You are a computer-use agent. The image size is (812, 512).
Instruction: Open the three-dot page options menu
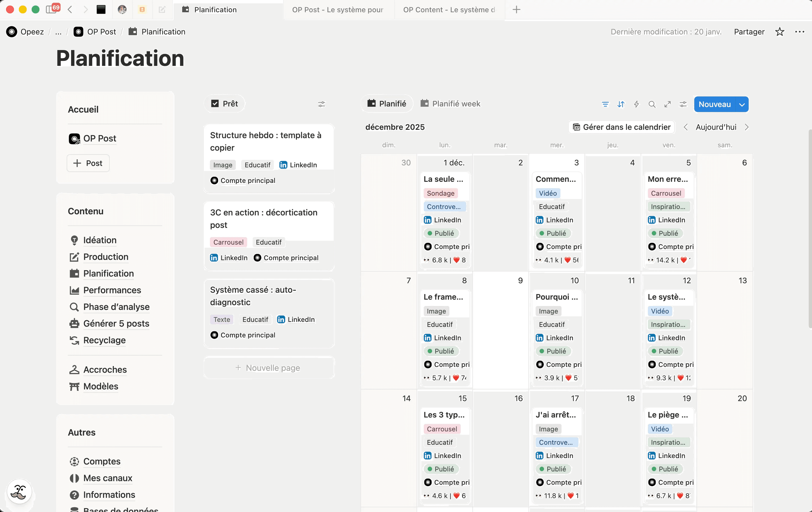800,32
